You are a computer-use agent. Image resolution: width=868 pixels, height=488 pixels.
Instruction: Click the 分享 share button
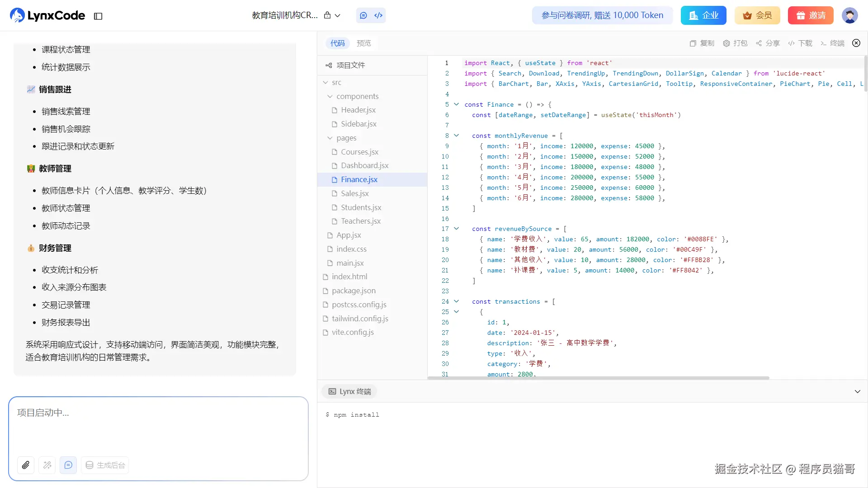[768, 43]
